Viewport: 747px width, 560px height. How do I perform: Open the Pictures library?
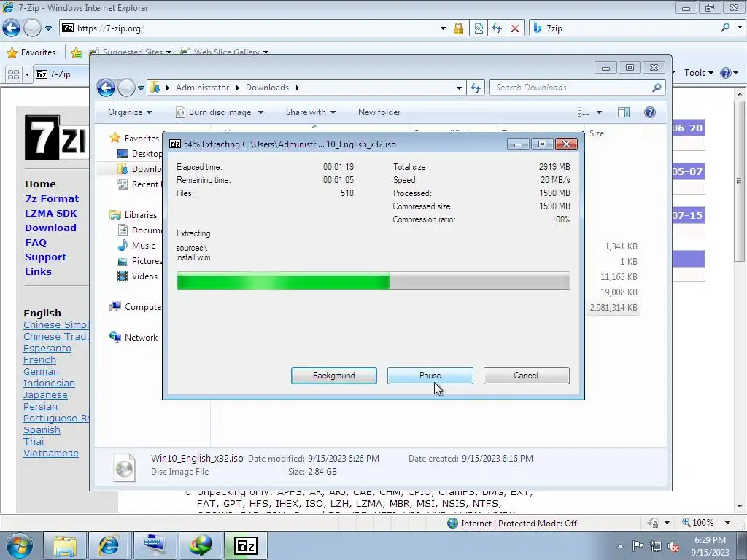click(x=140, y=261)
